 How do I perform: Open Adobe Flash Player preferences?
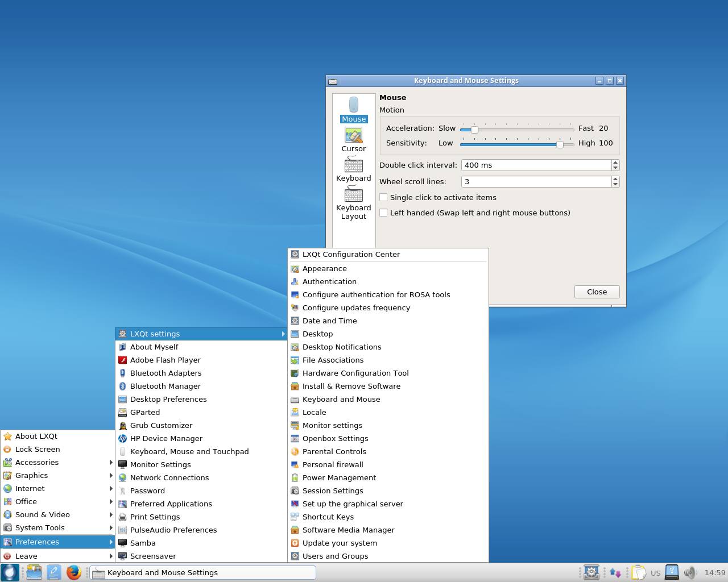201,360
